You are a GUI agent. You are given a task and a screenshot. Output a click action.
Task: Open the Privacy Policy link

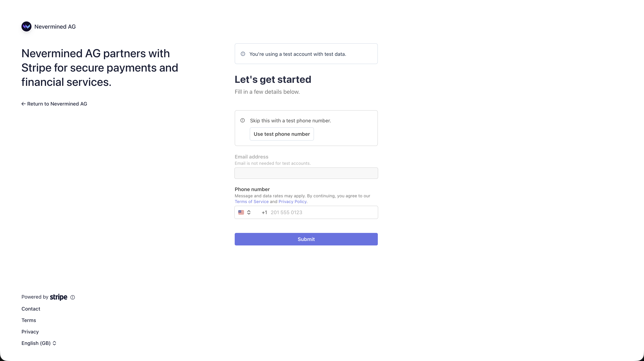(292, 201)
